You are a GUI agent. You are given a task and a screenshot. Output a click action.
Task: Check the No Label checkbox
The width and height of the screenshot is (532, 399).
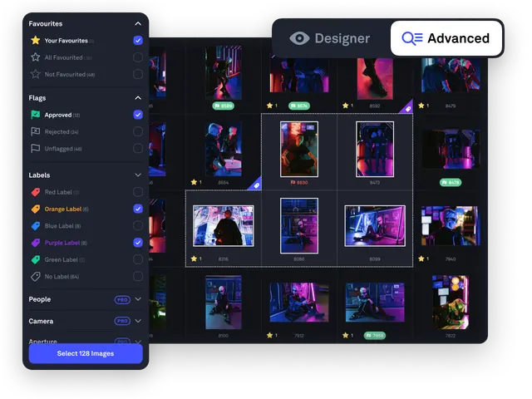pos(138,277)
